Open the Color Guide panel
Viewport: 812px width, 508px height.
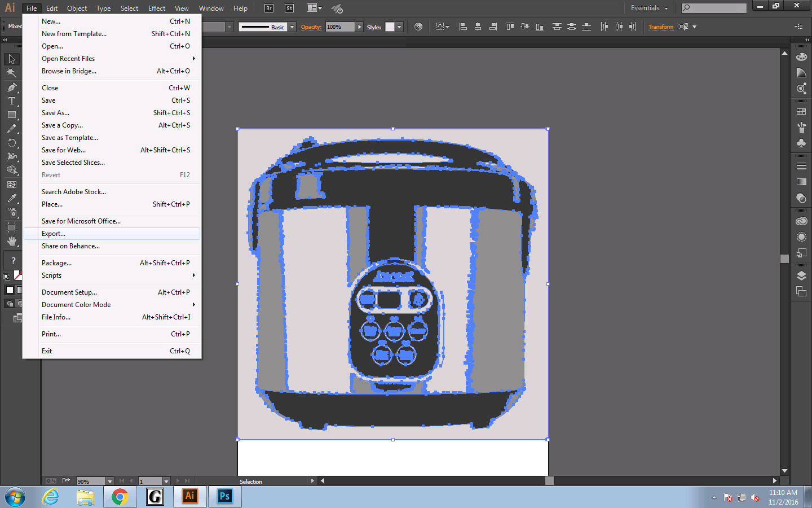[x=801, y=72]
